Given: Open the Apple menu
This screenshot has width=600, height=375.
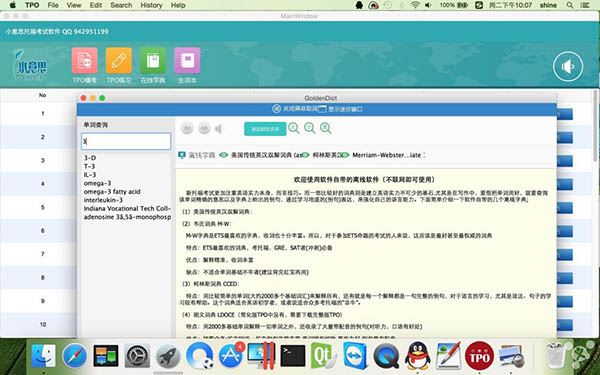Looking at the screenshot, I should (13, 5).
